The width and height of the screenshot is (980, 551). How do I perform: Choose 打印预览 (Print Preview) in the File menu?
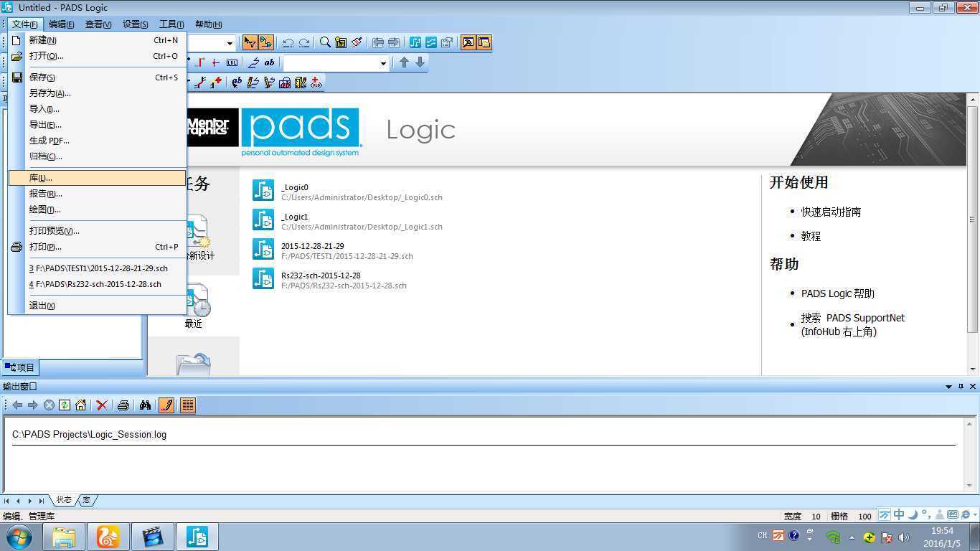click(x=97, y=230)
